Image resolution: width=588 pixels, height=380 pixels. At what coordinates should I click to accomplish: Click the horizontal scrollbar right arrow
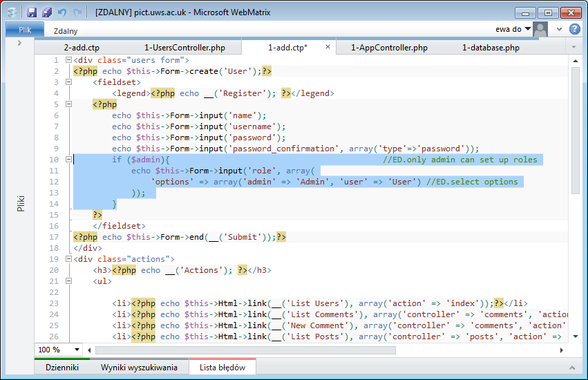[x=561, y=350]
